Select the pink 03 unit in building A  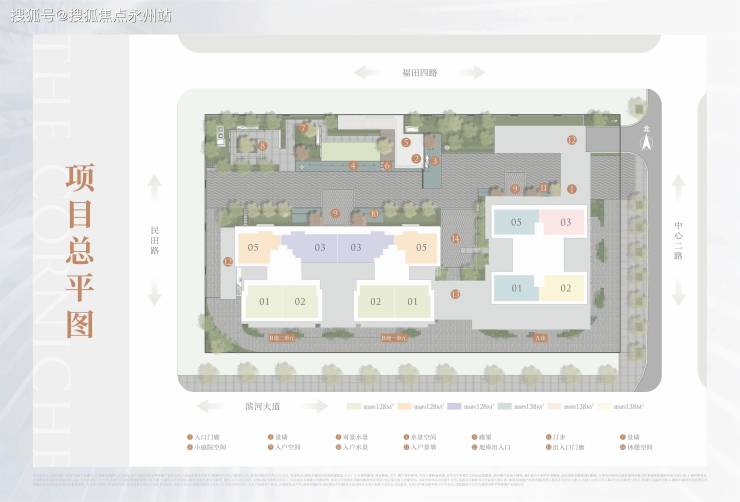[565, 222]
